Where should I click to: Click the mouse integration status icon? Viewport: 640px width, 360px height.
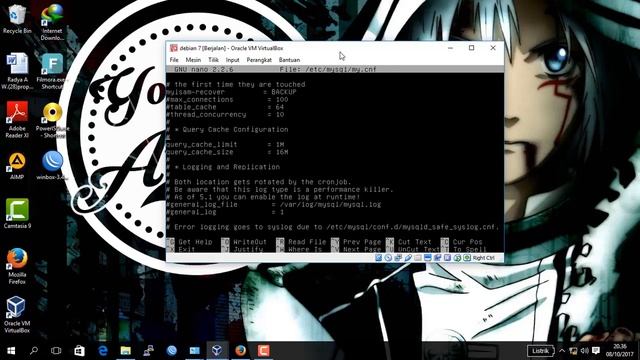(457, 258)
